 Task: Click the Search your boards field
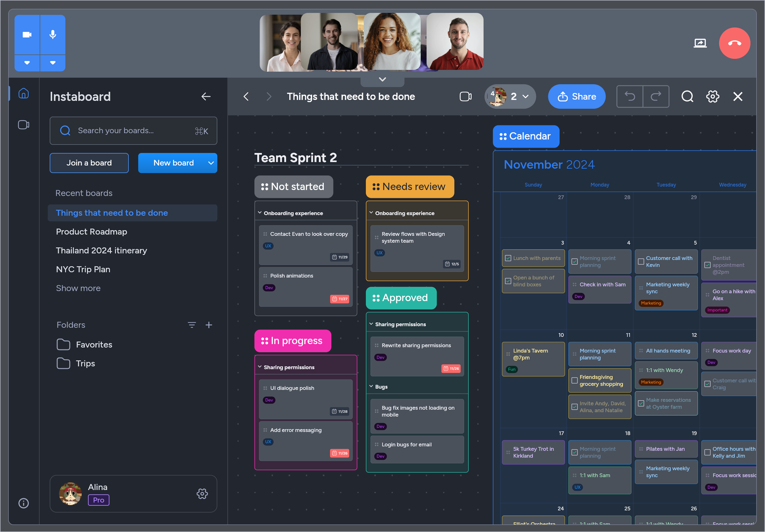[133, 130]
